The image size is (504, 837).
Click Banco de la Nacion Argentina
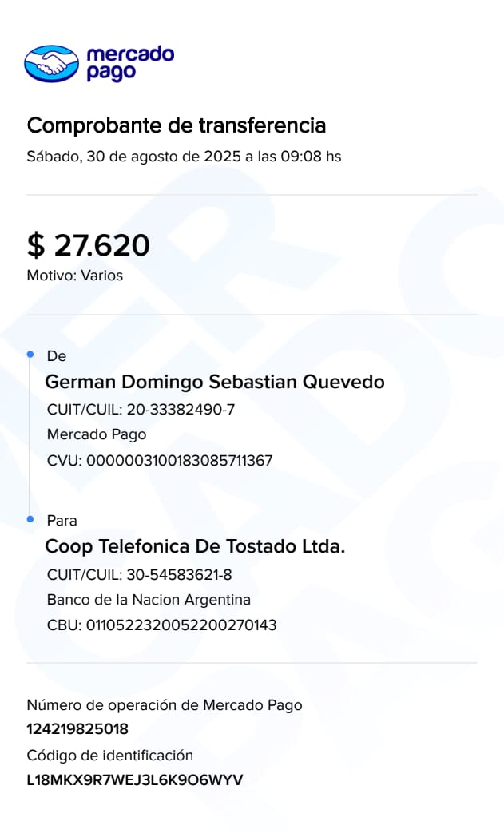(x=149, y=600)
